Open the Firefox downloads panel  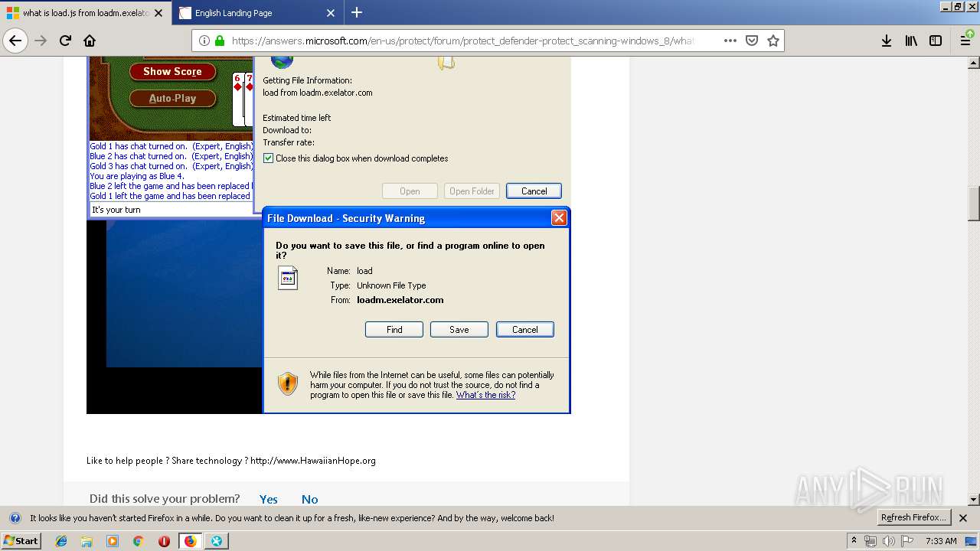[886, 41]
